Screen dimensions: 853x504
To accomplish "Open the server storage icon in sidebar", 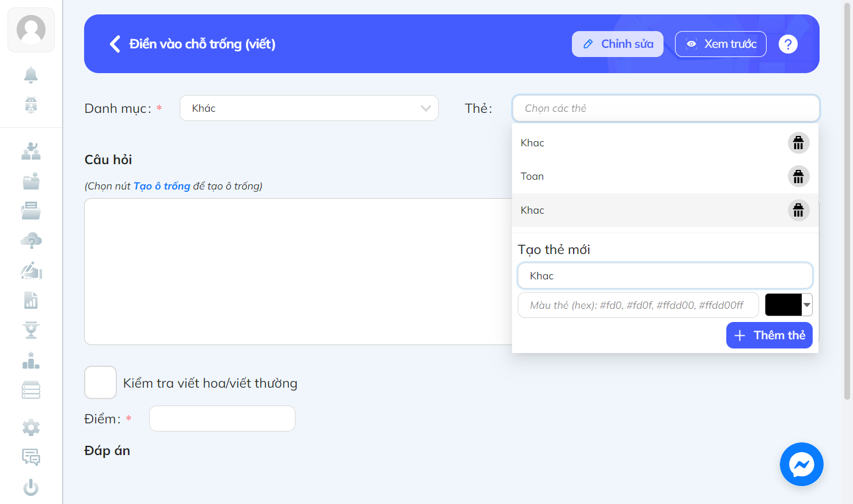I will click(31, 390).
